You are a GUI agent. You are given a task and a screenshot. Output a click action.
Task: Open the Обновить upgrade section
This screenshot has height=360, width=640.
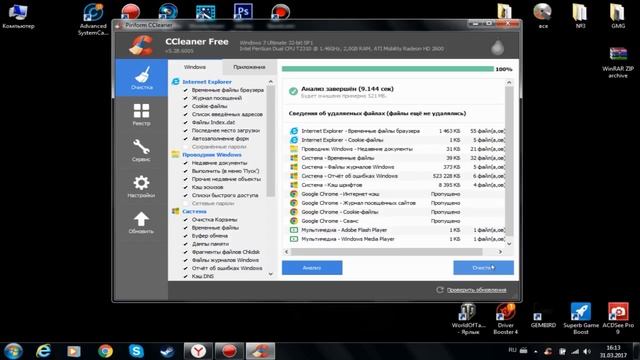tap(141, 222)
